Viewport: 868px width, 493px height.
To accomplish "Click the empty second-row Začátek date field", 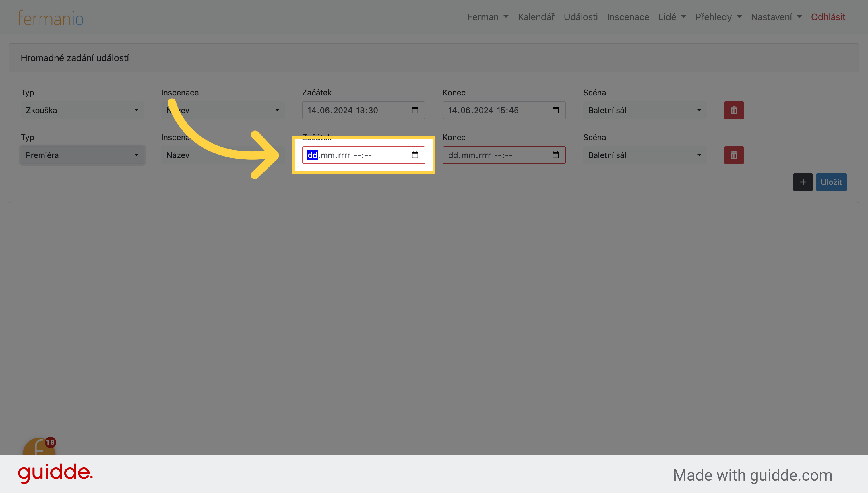I will pos(363,155).
